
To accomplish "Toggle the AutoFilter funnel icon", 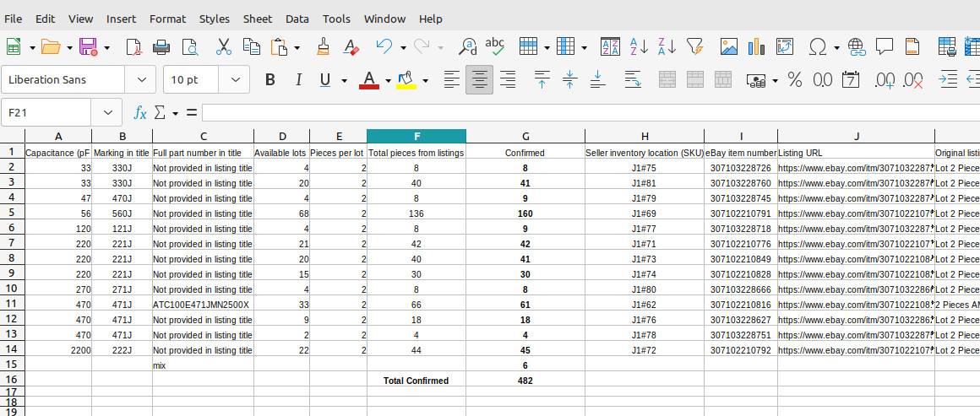I will click(695, 47).
